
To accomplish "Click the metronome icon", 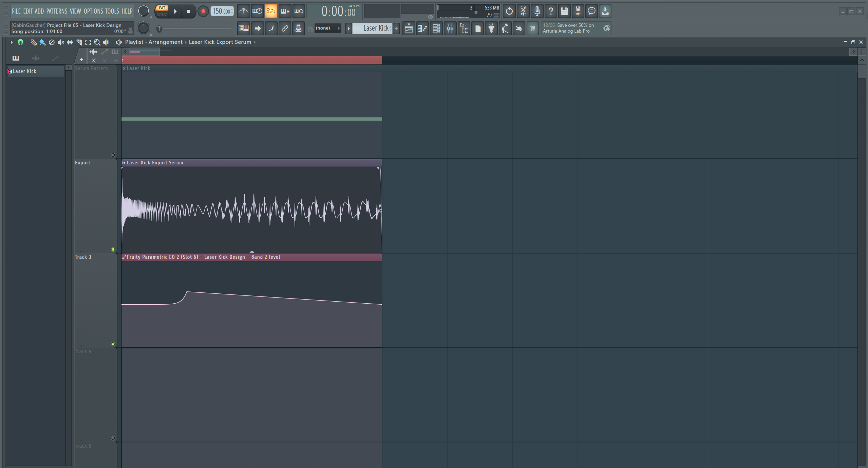I will tap(243, 11).
